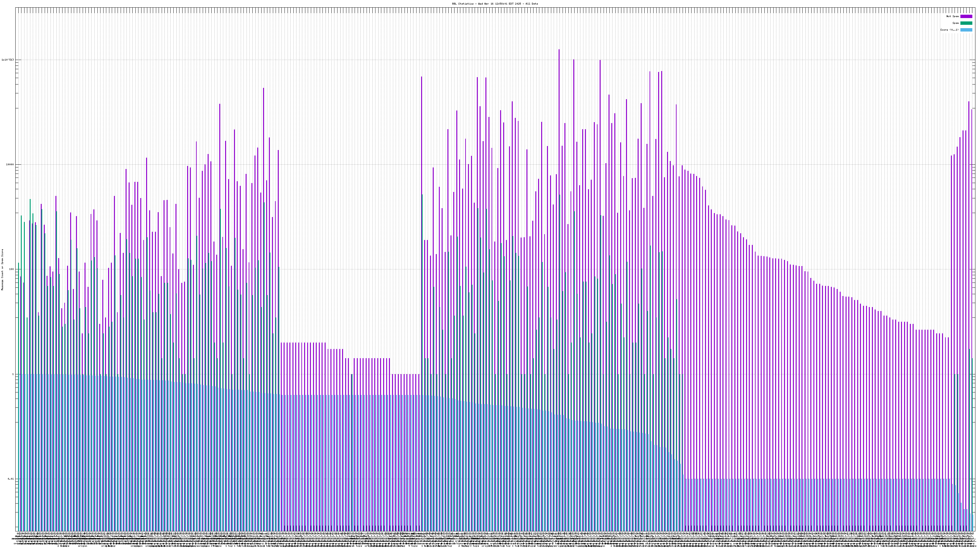Click the "Message Count or Spam Score" axis label
The height and width of the screenshot is (551, 980).
2,270
